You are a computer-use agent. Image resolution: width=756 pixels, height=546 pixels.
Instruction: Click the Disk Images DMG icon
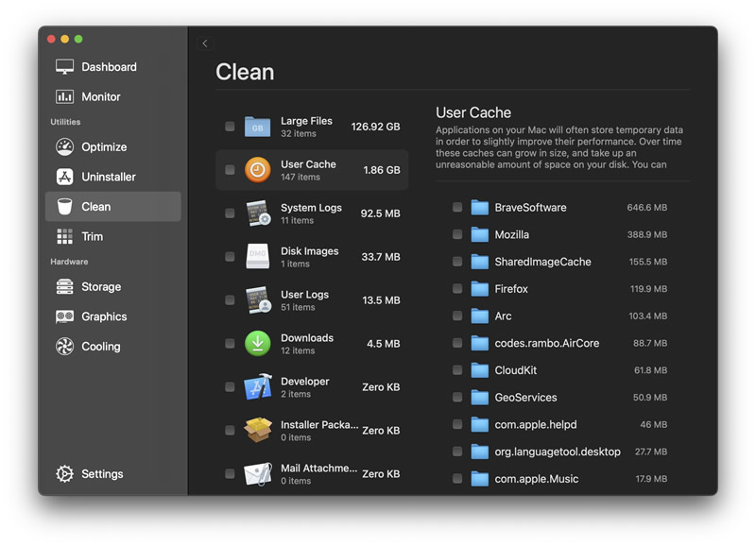[257, 256]
